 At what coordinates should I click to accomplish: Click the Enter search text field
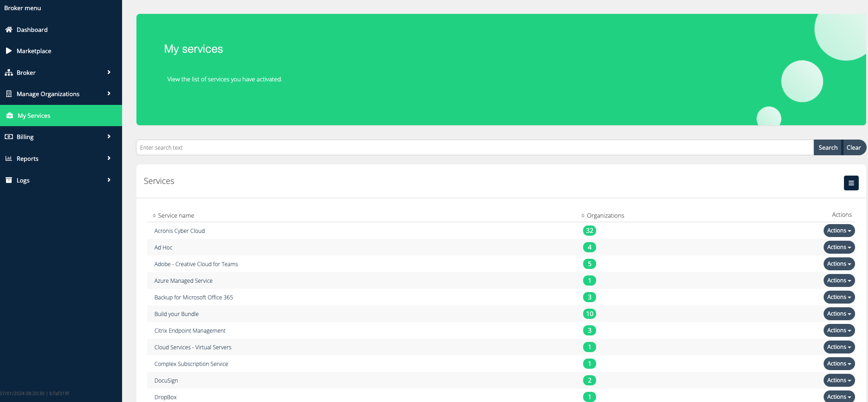[x=474, y=148]
